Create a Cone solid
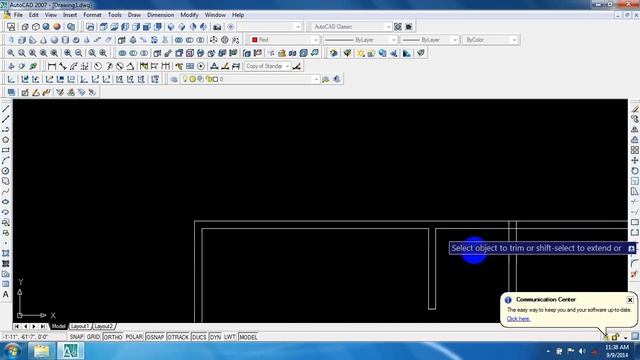640x360 pixels. [43, 40]
